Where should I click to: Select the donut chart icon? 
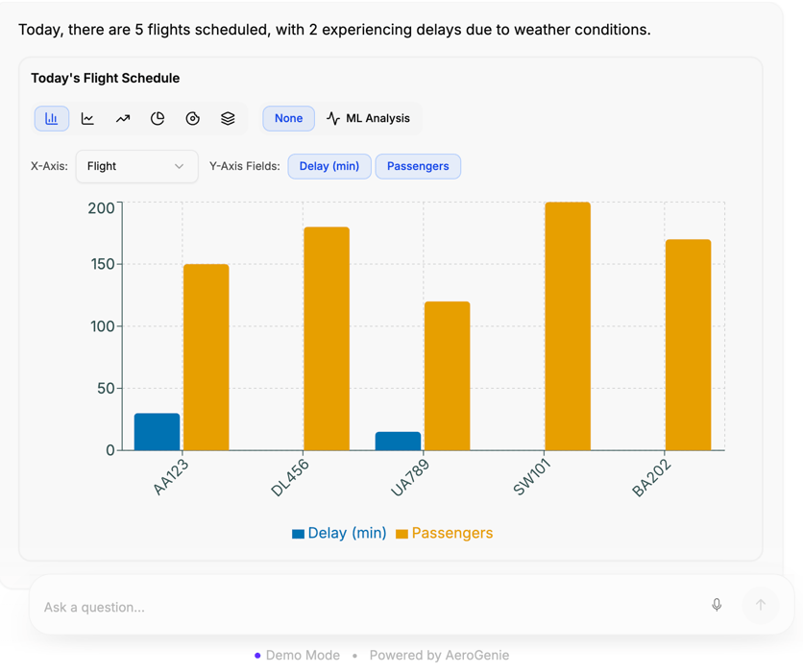(x=192, y=118)
